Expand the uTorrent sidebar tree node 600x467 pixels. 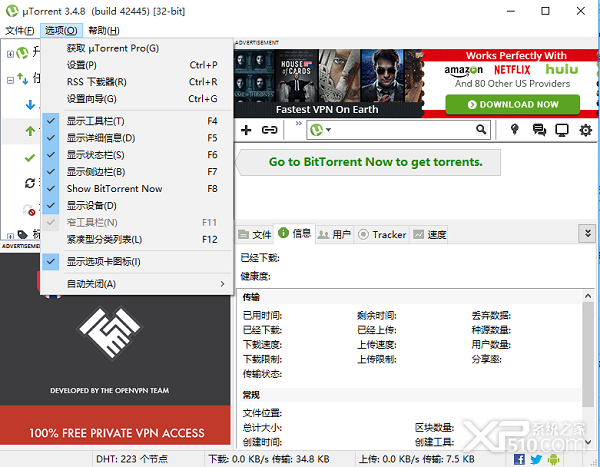pos(10,54)
